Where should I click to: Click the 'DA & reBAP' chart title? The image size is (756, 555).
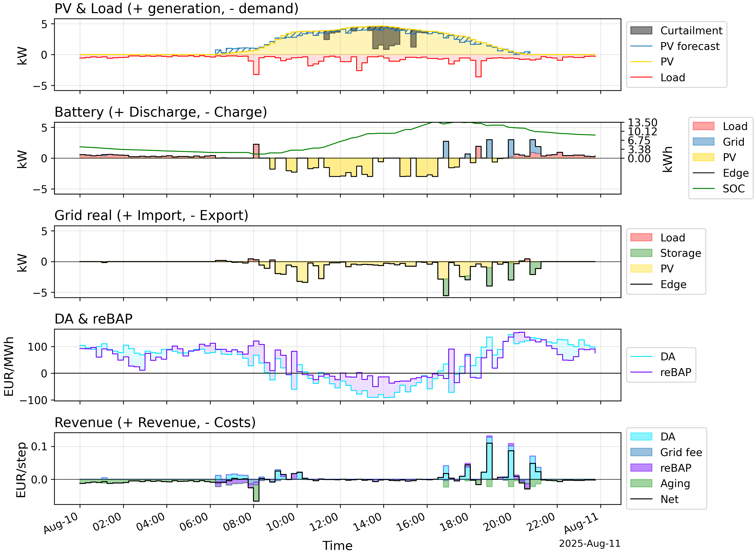tap(93, 319)
